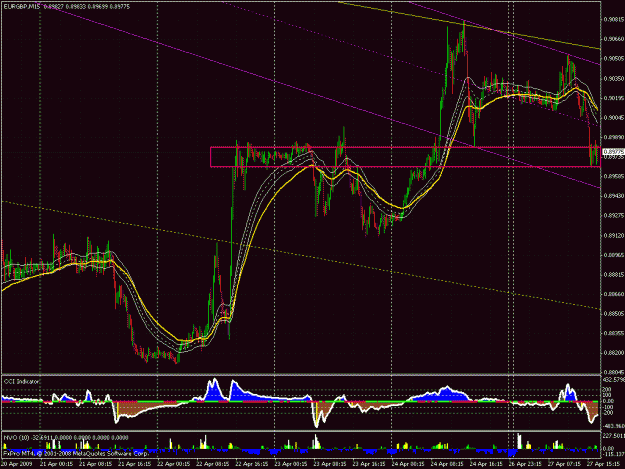Click the 27 Apr 07:15 time label
The width and height of the screenshot is (625, 469).
click(564, 464)
